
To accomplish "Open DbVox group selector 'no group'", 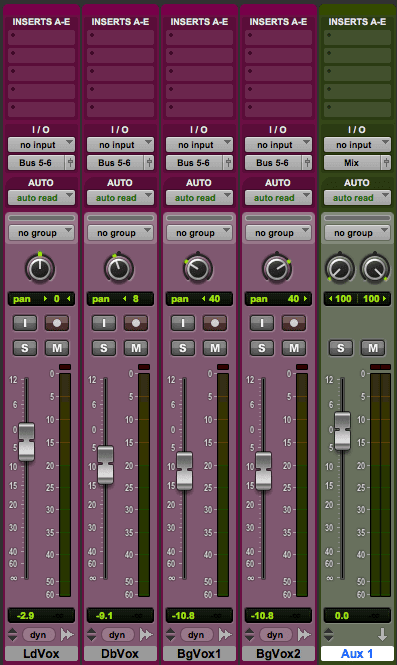I will 120,233.
